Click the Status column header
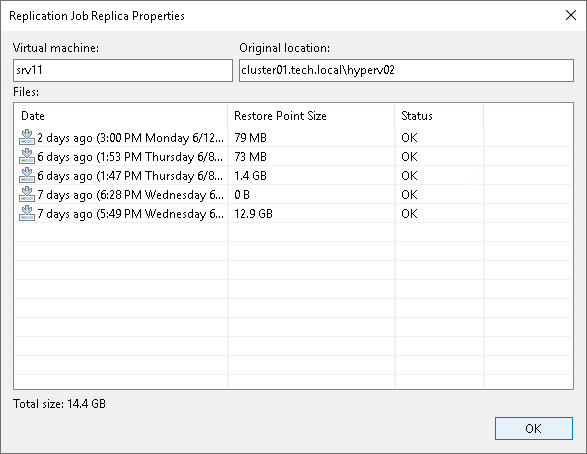The image size is (587, 454). click(439, 116)
